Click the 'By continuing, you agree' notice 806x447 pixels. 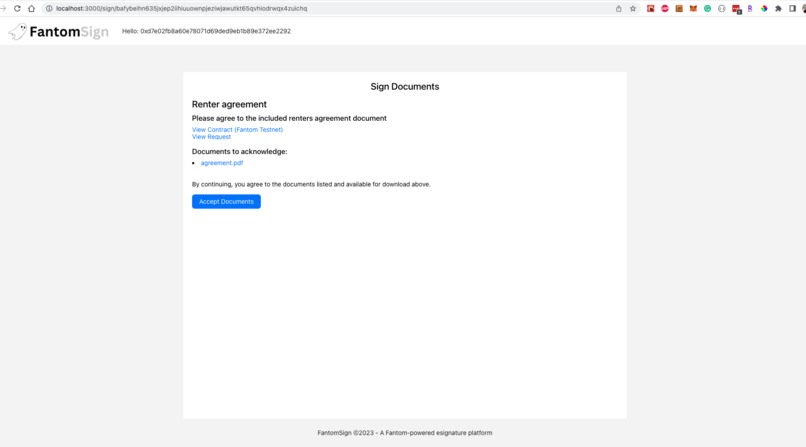(311, 184)
